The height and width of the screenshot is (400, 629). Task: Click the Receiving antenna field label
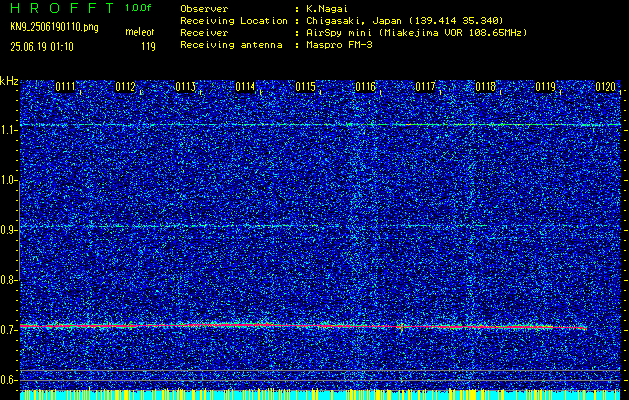coord(231,45)
